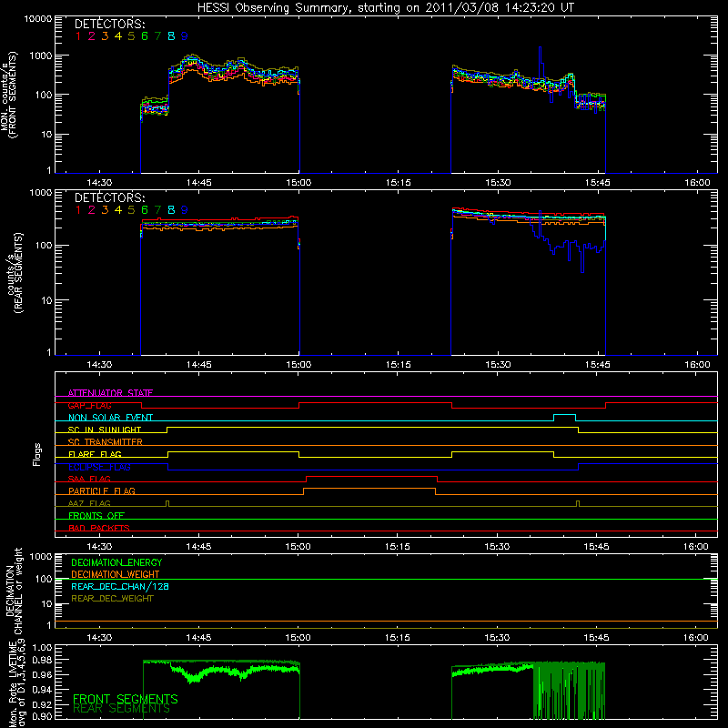Click the raised PARTICLE_FLAG orange step segment
This screenshot has width=728, height=728.
tap(369, 489)
